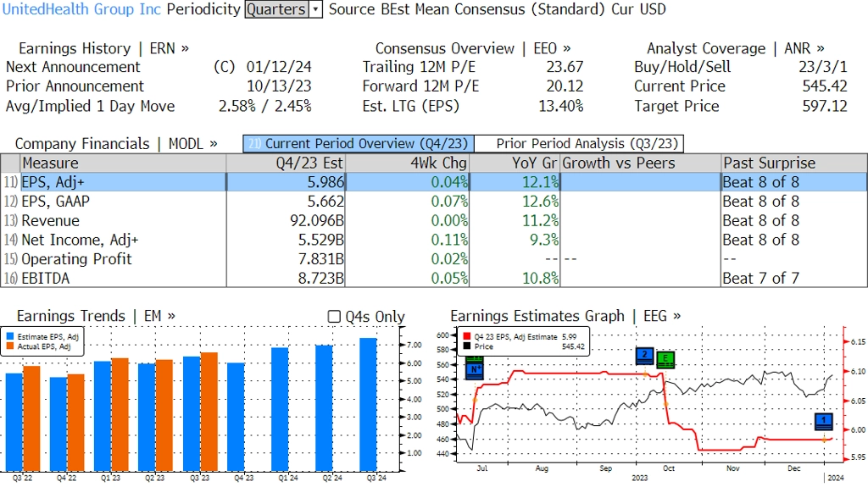Select the Net Income, Adj+ row

pyautogui.click(x=433, y=240)
